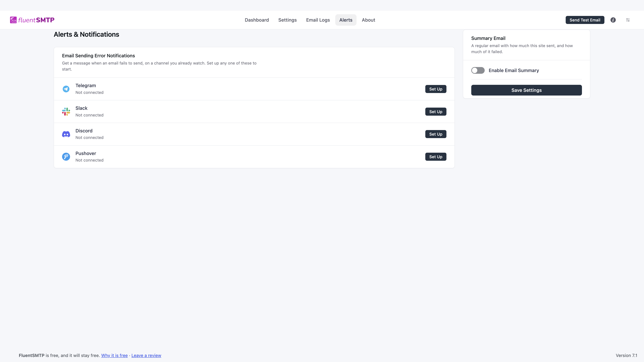Click the 'Summary Email' heading
Image resolution: width=644 pixels, height=362 pixels.
click(x=488, y=38)
